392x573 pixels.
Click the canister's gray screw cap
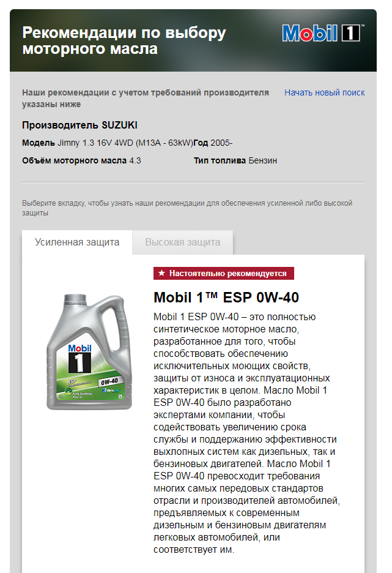tap(76, 299)
